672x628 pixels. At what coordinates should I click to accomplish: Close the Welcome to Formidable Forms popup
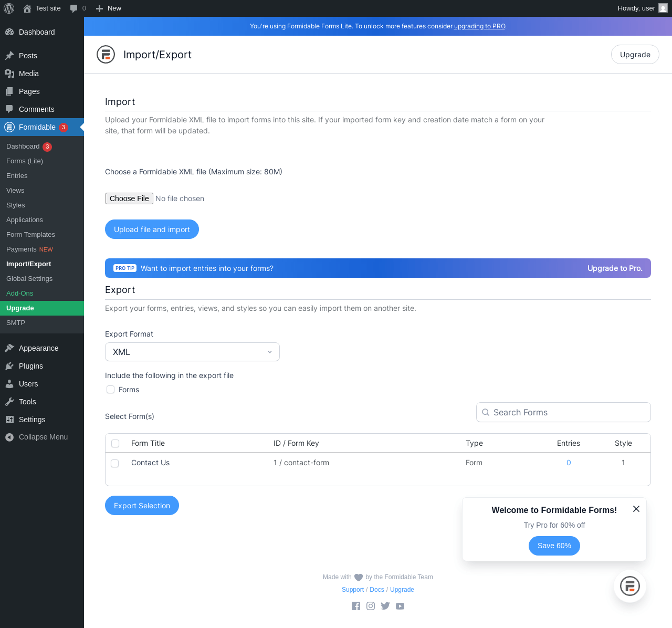pos(636,509)
